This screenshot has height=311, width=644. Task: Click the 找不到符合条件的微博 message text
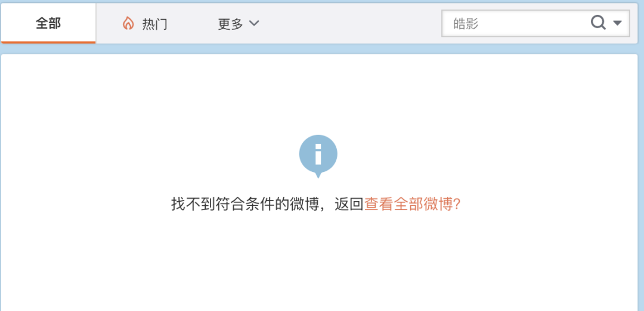[245, 204]
